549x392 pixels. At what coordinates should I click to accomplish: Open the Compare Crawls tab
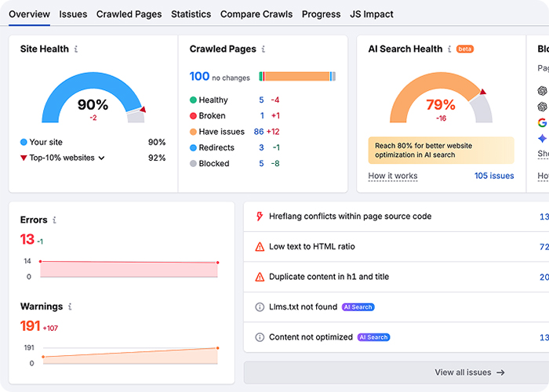point(256,14)
